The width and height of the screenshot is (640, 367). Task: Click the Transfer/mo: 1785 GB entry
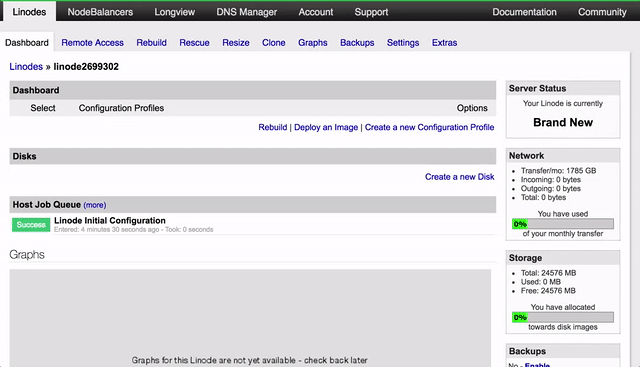coord(558,171)
